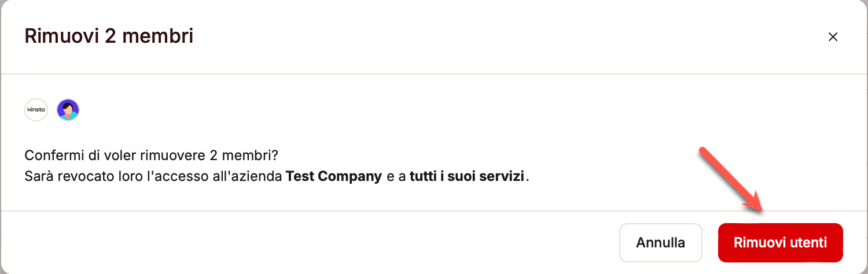Click the word servizi in the bold text
The height and width of the screenshot is (274, 868).
click(503, 176)
